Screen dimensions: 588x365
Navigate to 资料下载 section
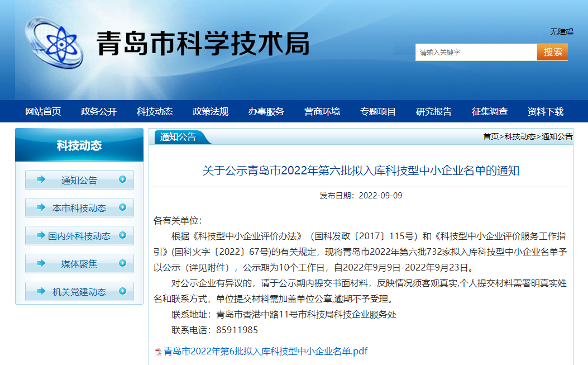coord(546,111)
